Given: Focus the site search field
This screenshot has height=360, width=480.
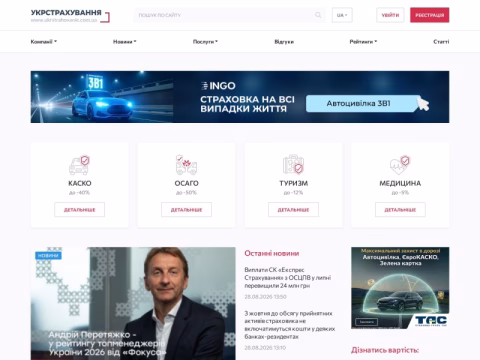Looking at the screenshot, I should tap(230, 15).
